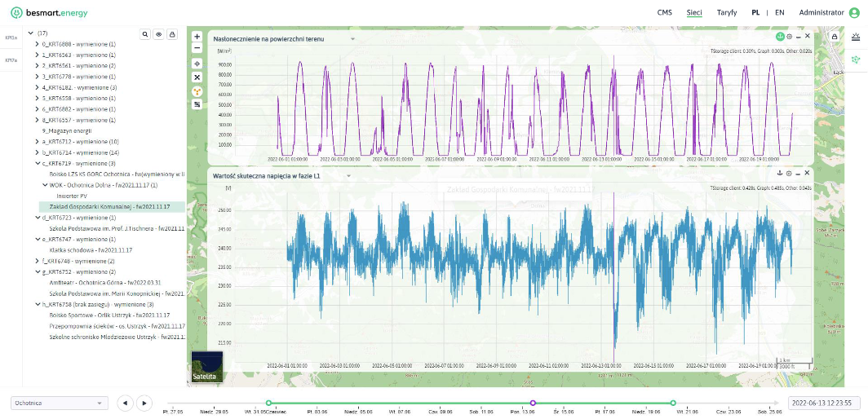Minimize the voltage L1 chart panel

click(x=798, y=174)
